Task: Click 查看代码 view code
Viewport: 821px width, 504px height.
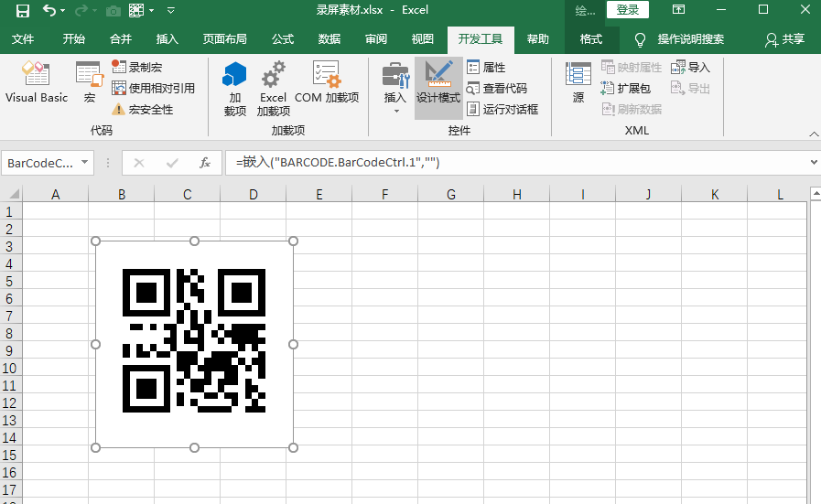Action: click(497, 88)
